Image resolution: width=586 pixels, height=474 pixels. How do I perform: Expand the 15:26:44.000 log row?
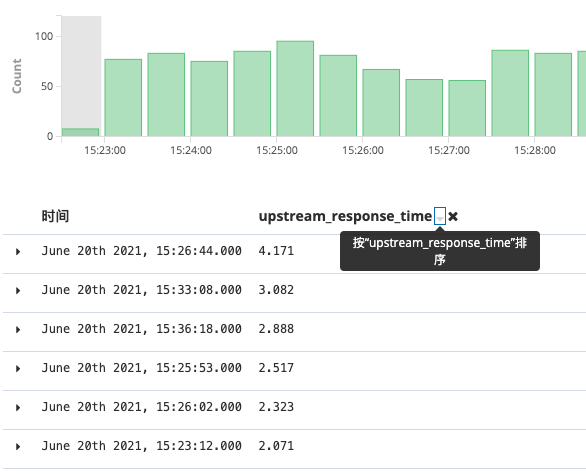18,252
